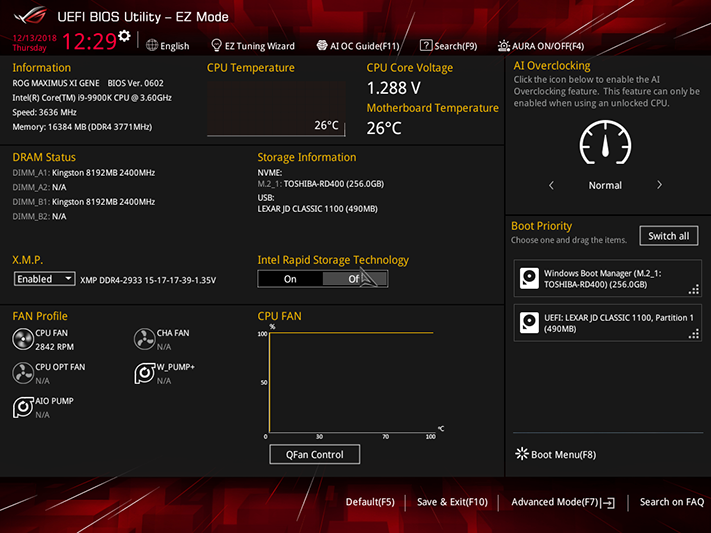Click drag handle on Windows Boot Manager entry
Viewport: 711px width, 533px height.
coord(694,289)
